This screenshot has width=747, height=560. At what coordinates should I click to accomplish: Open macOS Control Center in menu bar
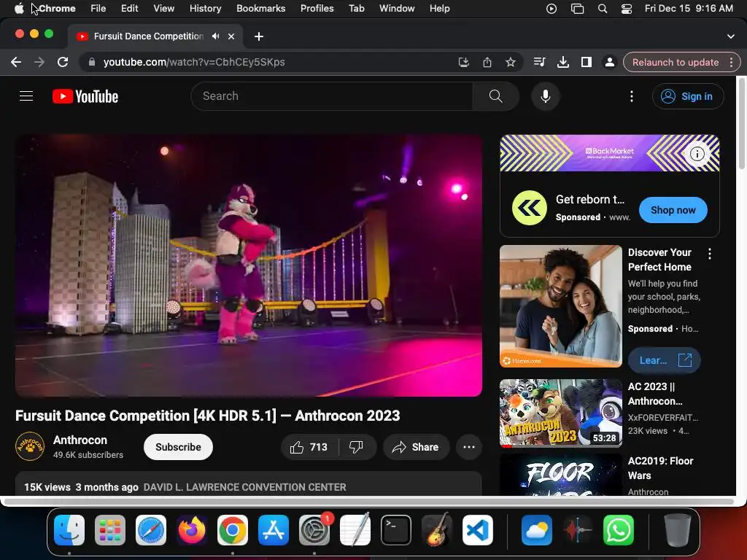tap(627, 9)
